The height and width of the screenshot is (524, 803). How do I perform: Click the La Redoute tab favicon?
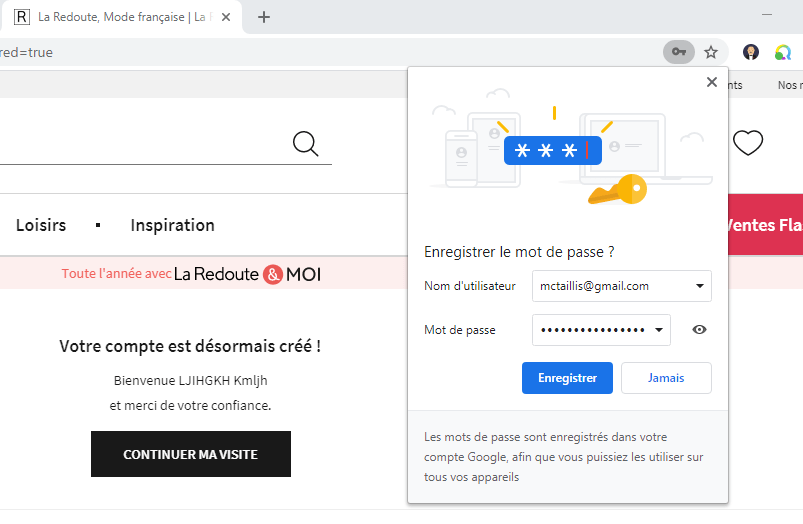(22, 17)
